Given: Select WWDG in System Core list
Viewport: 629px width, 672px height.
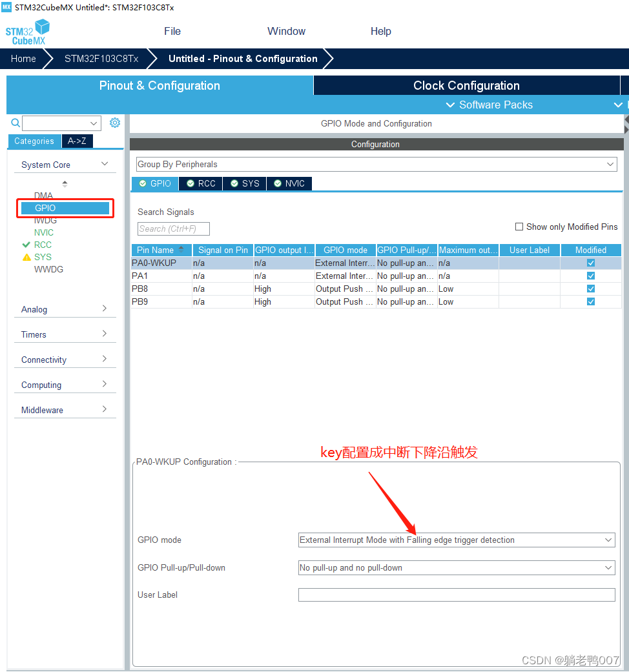Looking at the screenshot, I should tap(49, 269).
